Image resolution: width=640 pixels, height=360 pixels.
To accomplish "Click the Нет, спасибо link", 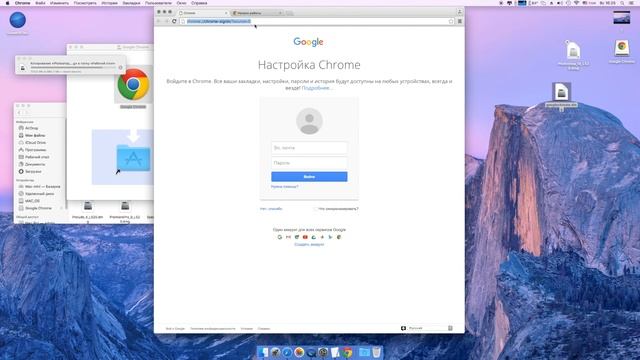I will tap(271, 209).
